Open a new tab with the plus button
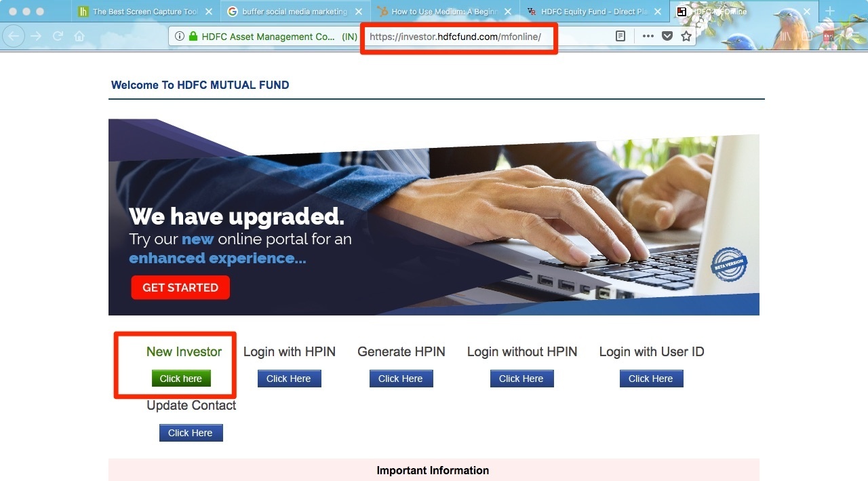 [829, 12]
